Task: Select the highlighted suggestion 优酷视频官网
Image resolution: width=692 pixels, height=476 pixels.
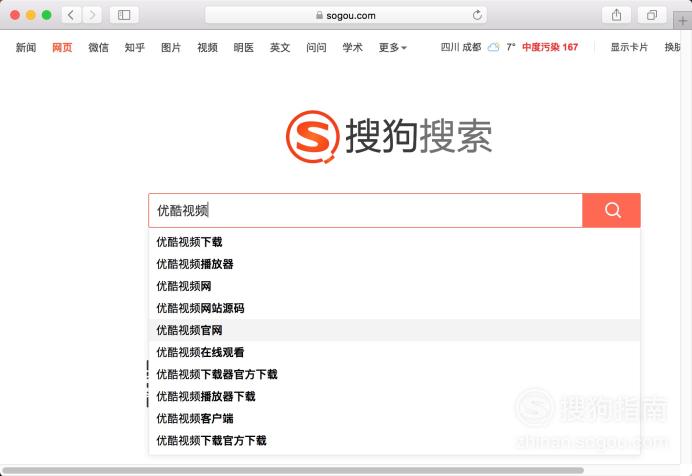Action: point(394,330)
